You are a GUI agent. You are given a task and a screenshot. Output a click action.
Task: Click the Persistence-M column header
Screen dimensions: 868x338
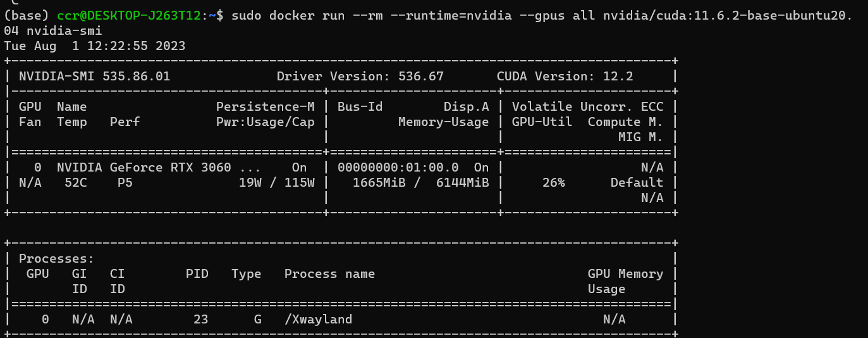click(266, 107)
